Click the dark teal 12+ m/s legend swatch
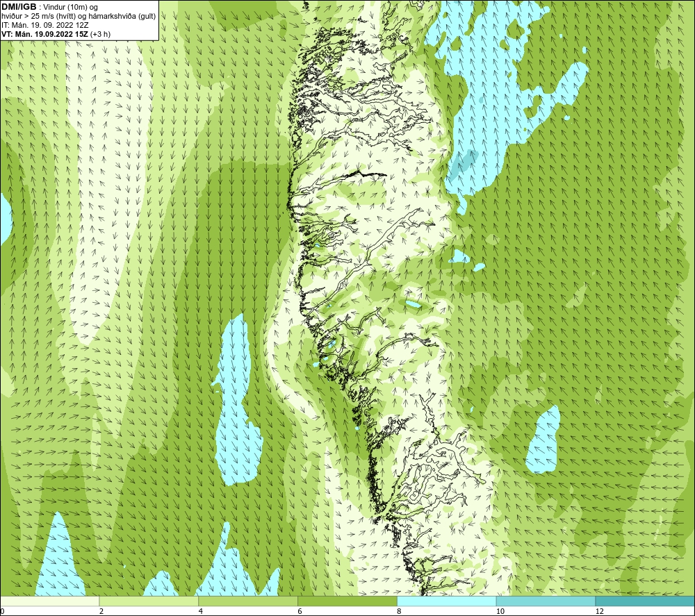The height and width of the screenshot is (616, 695). [646, 601]
